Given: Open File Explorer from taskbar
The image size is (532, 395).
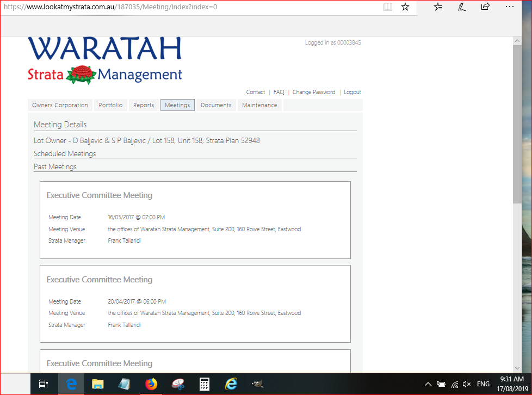Looking at the screenshot, I should coord(98,384).
